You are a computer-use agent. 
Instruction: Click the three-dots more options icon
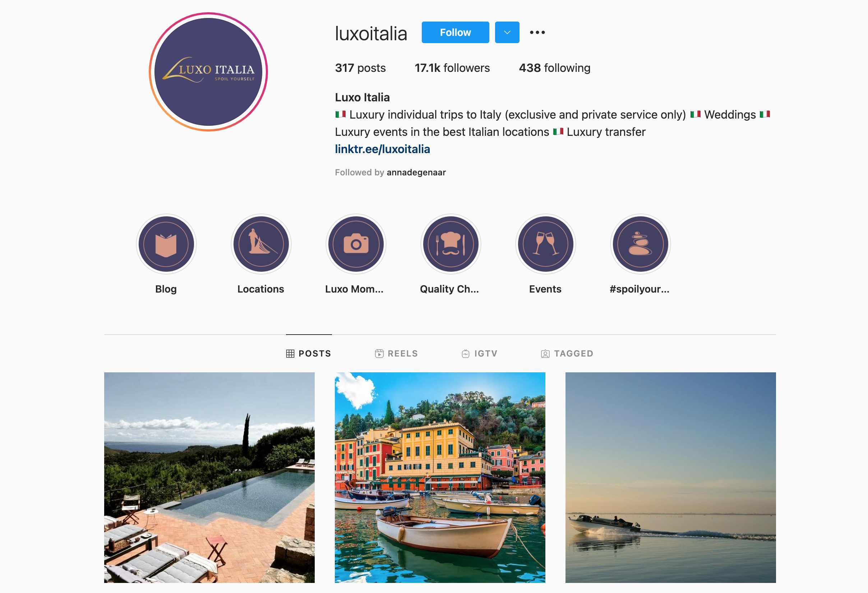(x=537, y=32)
